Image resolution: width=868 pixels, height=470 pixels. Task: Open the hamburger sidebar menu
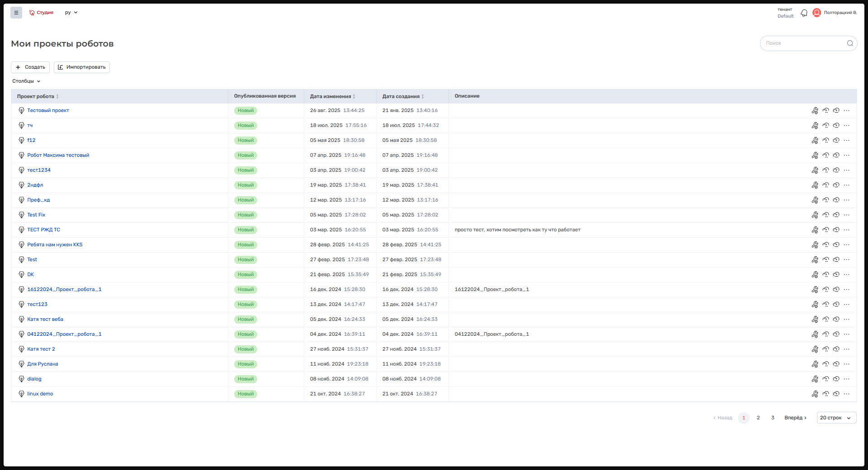16,13
